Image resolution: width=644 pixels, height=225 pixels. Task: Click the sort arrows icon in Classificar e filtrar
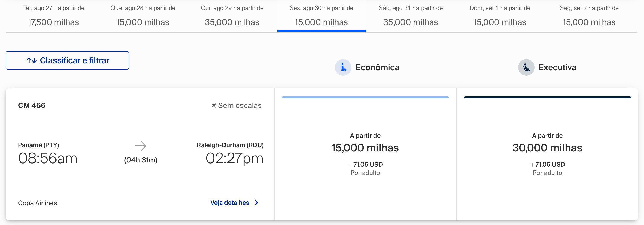tap(31, 60)
